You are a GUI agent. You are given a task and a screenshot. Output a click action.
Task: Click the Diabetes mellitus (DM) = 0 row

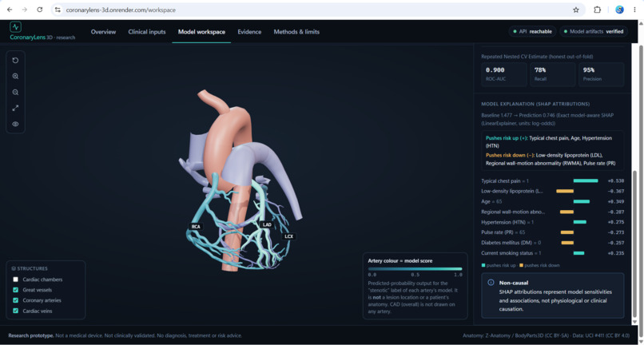pyautogui.click(x=553, y=243)
